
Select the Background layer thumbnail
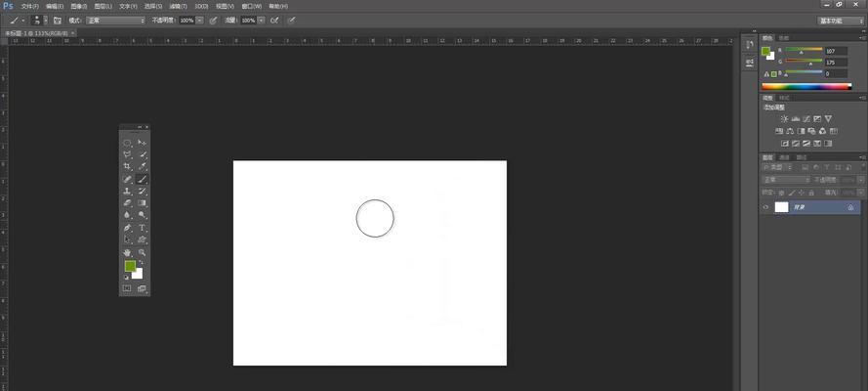781,207
